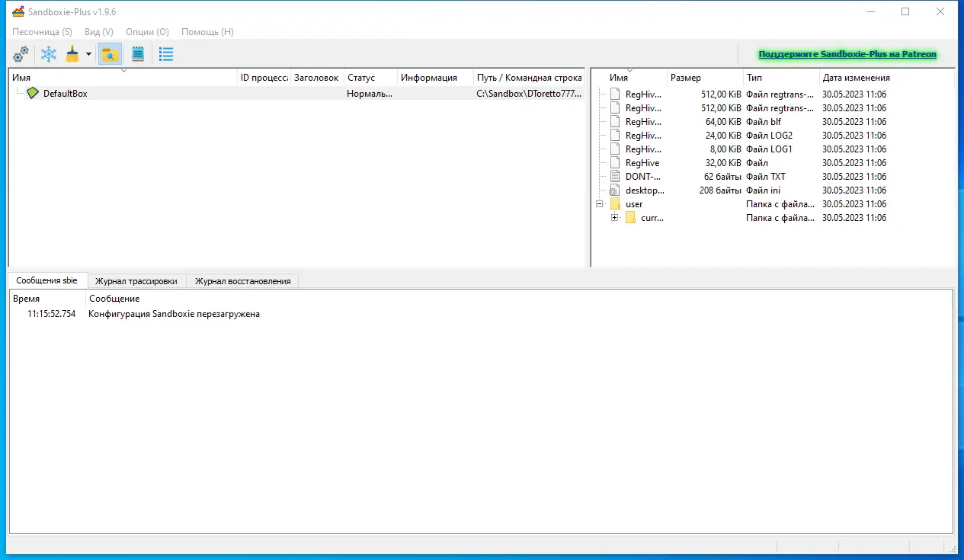Image resolution: width=964 pixels, height=560 pixels.
Task: Open the Помощь (H) menu
Action: pos(207,32)
